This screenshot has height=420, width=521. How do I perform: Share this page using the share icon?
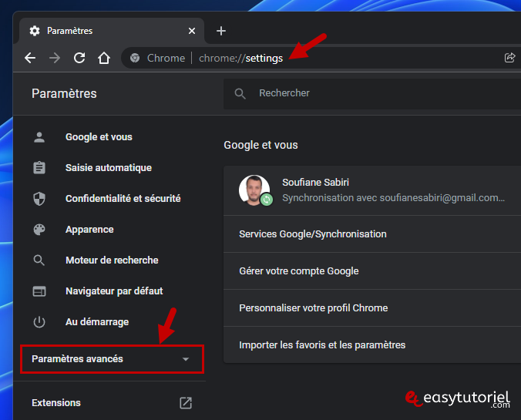pos(509,58)
